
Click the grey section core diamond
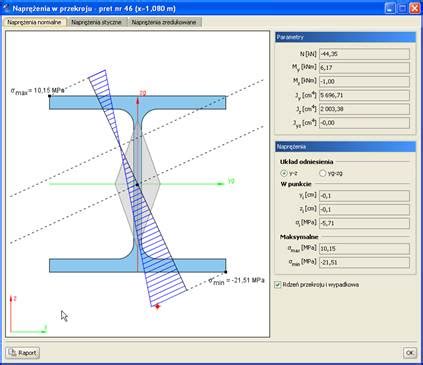tap(138, 183)
